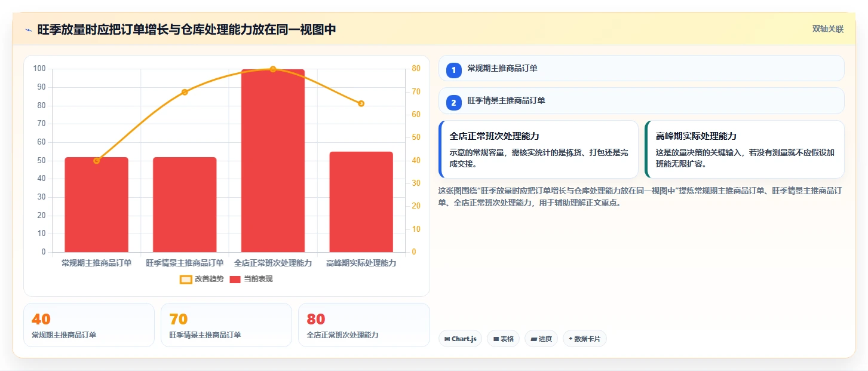Select list item 2 旺季情景主推商品订单
Viewport: 868px width, 371px height.
click(641, 100)
